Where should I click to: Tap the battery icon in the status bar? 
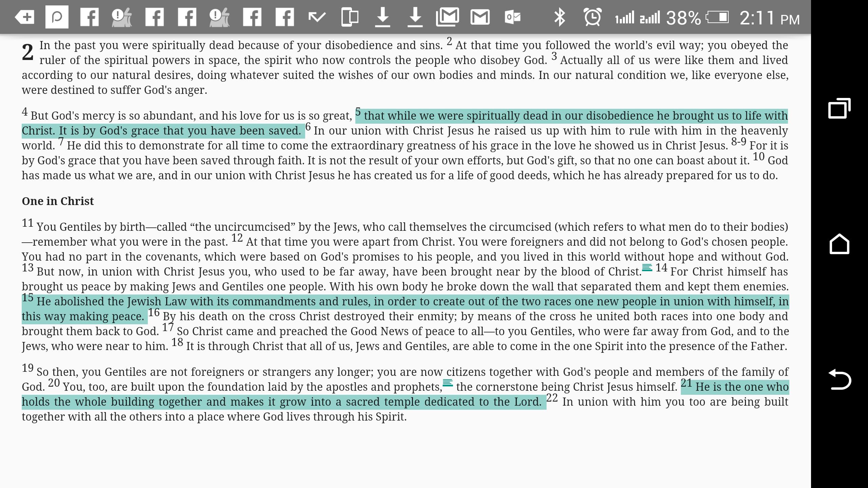pyautogui.click(x=717, y=17)
